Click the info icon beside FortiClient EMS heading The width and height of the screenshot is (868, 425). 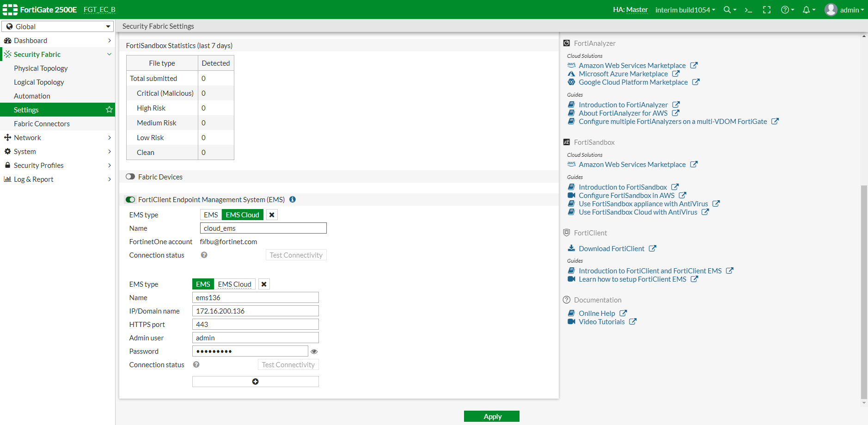click(292, 199)
